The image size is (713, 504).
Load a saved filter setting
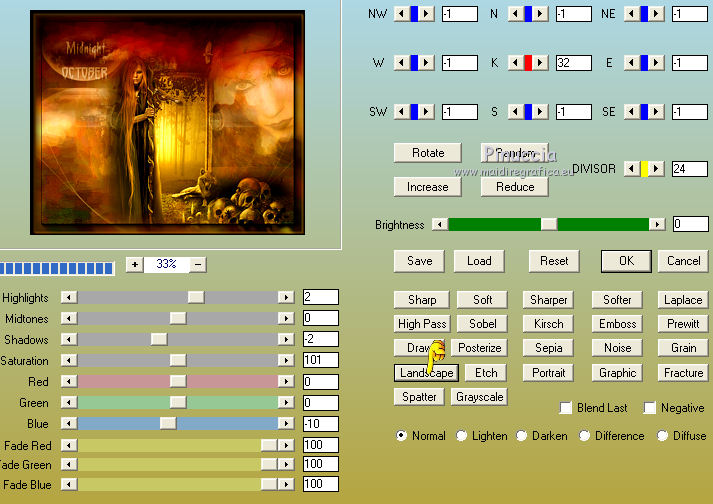click(x=479, y=261)
